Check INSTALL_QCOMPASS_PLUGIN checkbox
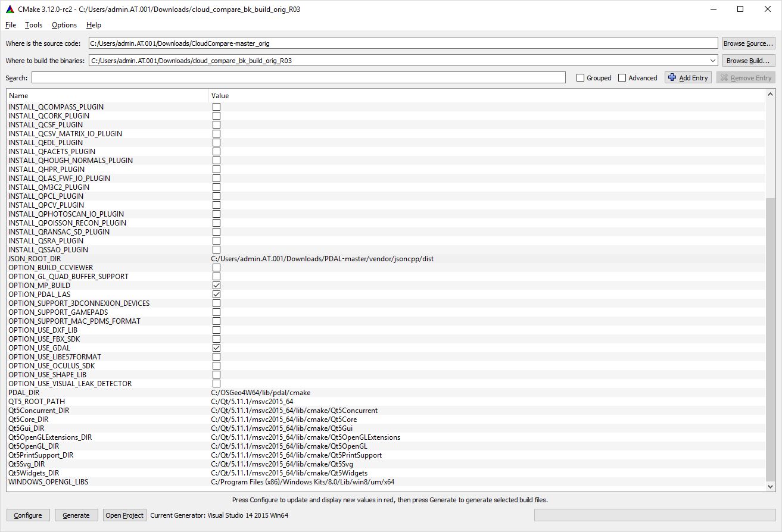The image size is (782, 532). pyautogui.click(x=216, y=107)
